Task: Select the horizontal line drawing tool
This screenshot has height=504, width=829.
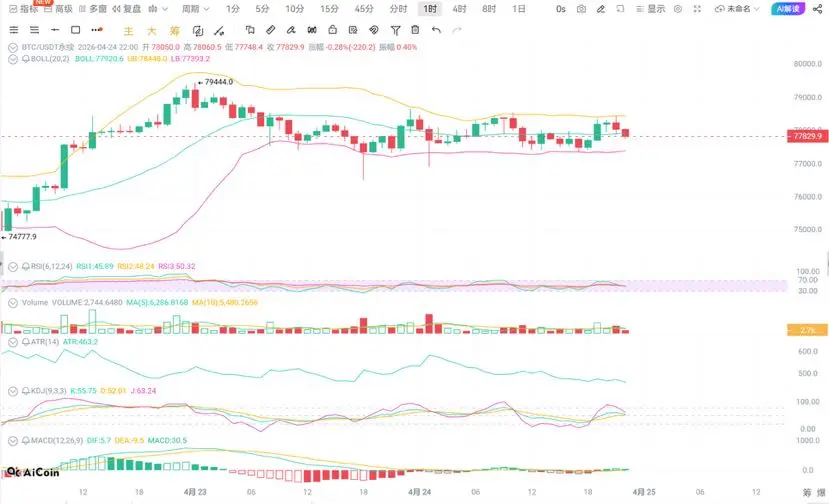Action: pyautogui.click(x=55, y=30)
